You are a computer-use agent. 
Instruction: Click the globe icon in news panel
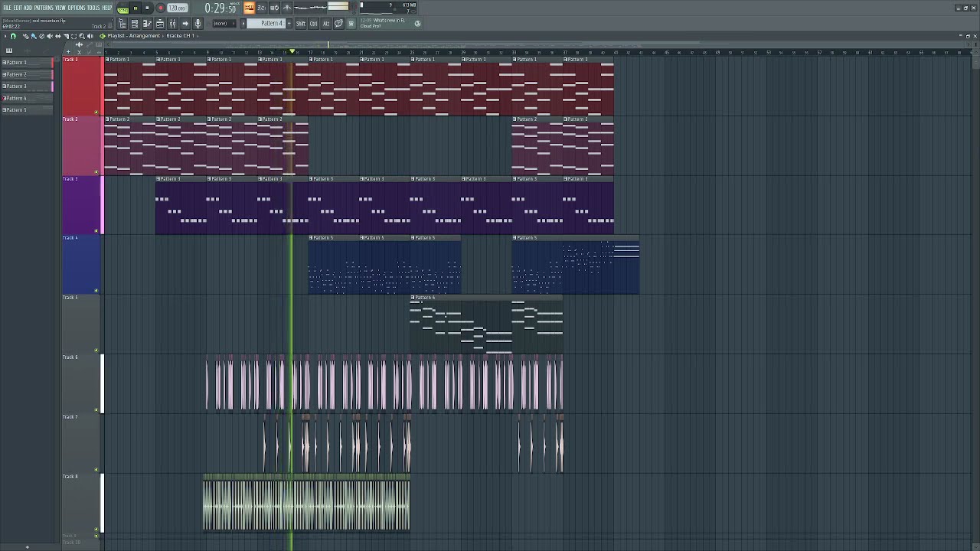[x=417, y=24]
